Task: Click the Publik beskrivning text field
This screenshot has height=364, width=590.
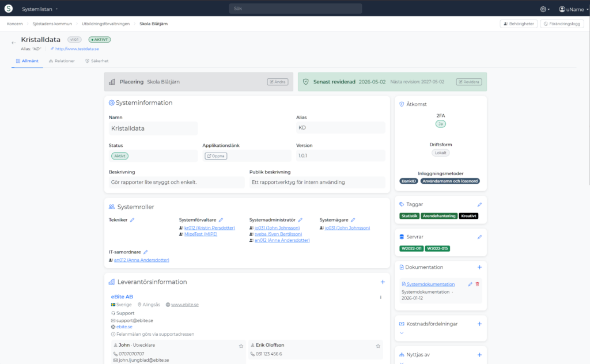Action: (317, 183)
